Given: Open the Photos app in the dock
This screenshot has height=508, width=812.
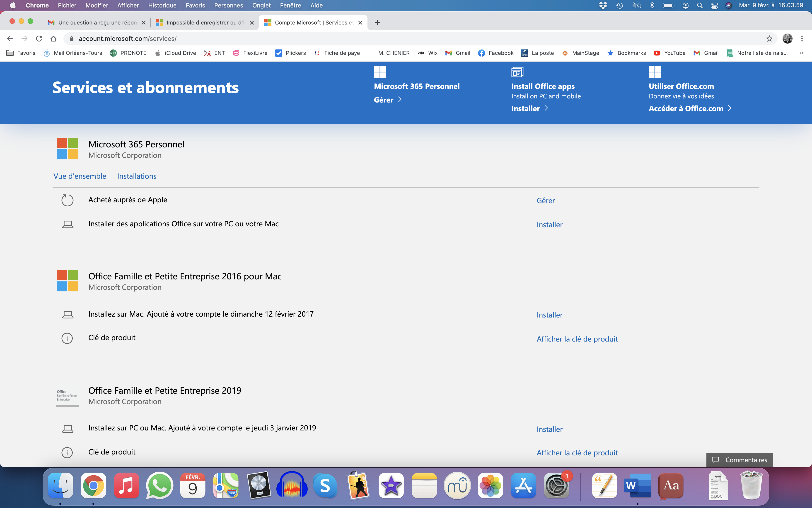Looking at the screenshot, I should pyautogui.click(x=490, y=486).
